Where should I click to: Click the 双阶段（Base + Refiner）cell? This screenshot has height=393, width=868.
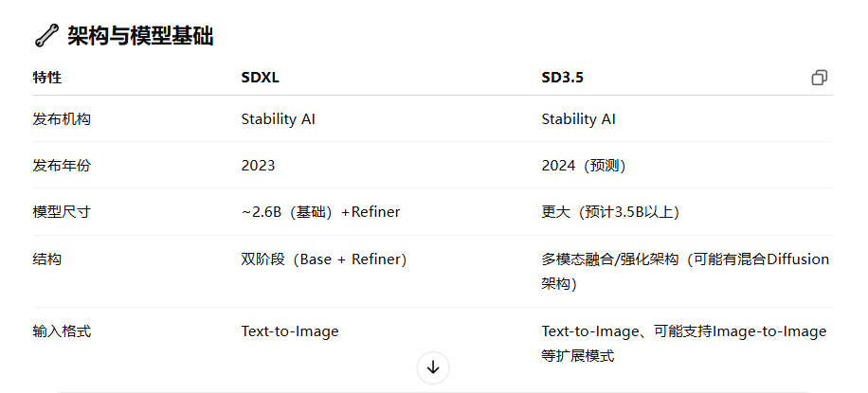point(324,259)
